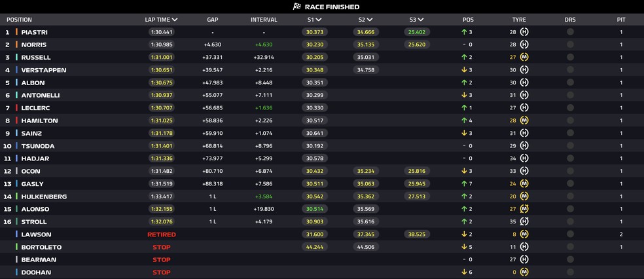The width and height of the screenshot is (644, 279).
Task: Click Leclerc's green interval +1.636
Action: pos(264,107)
